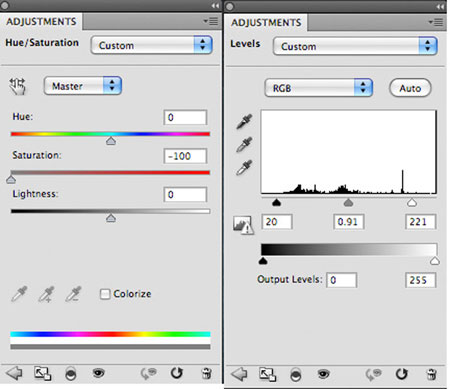450x389 pixels.
Task: Click shadow input field showing 20
Action: (x=277, y=222)
